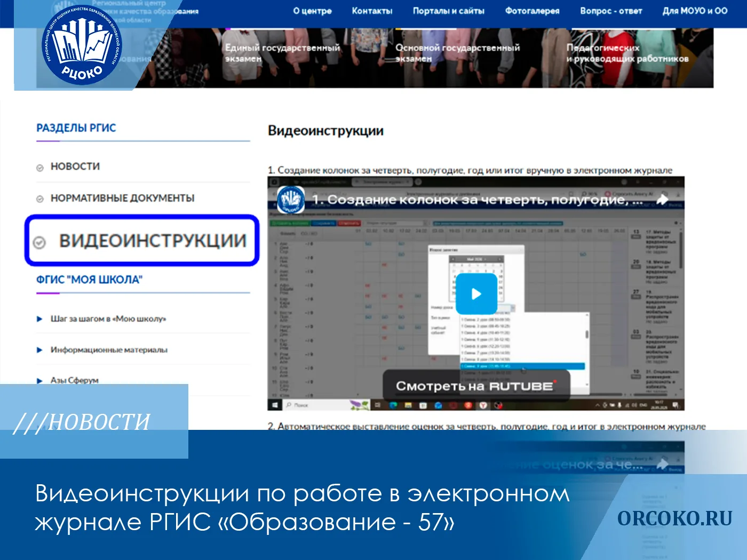Open «Основной государственный экзамен» banner link
747x560 pixels.
pyautogui.click(x=457, y=53)
